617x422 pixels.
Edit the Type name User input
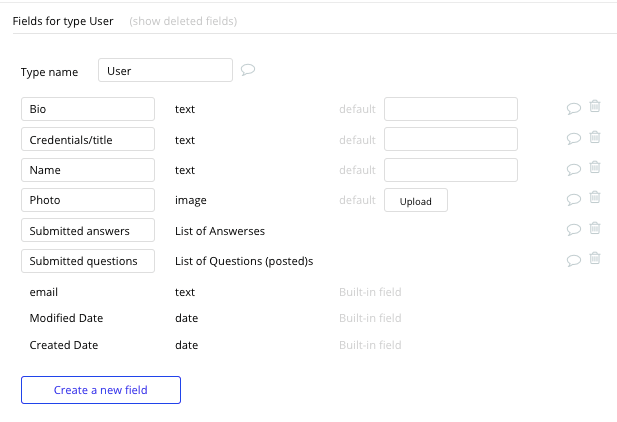(165, 70)
